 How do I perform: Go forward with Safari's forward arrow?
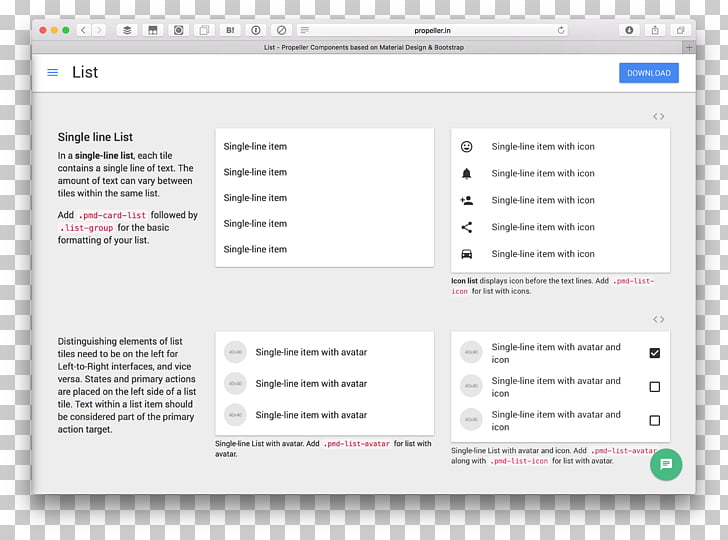tap(99, 30)
